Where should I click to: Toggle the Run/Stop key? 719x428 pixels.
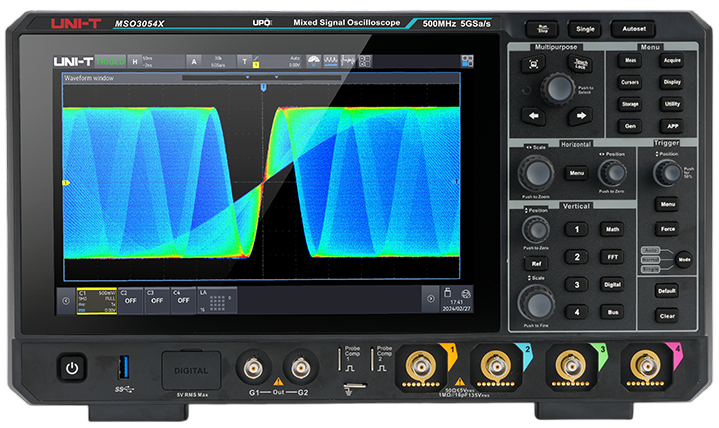click(542, 29)
